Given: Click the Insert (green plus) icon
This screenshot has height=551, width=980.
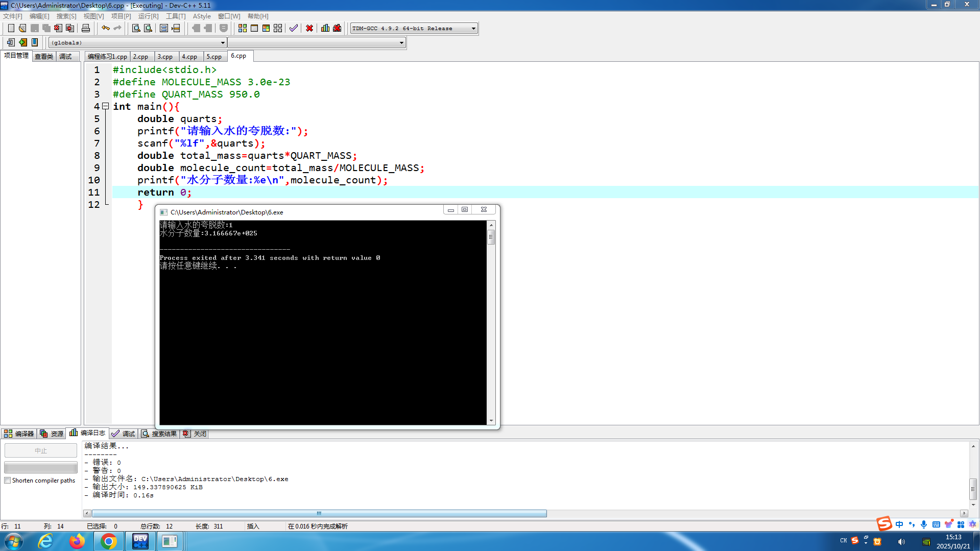Looking at the screenshot, I should (x=23, y=42).
